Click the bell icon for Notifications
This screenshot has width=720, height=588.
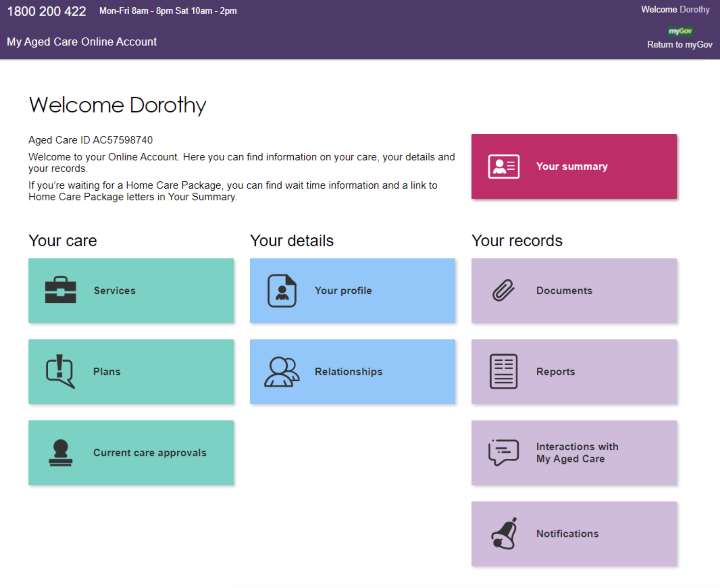pos(504,534)
